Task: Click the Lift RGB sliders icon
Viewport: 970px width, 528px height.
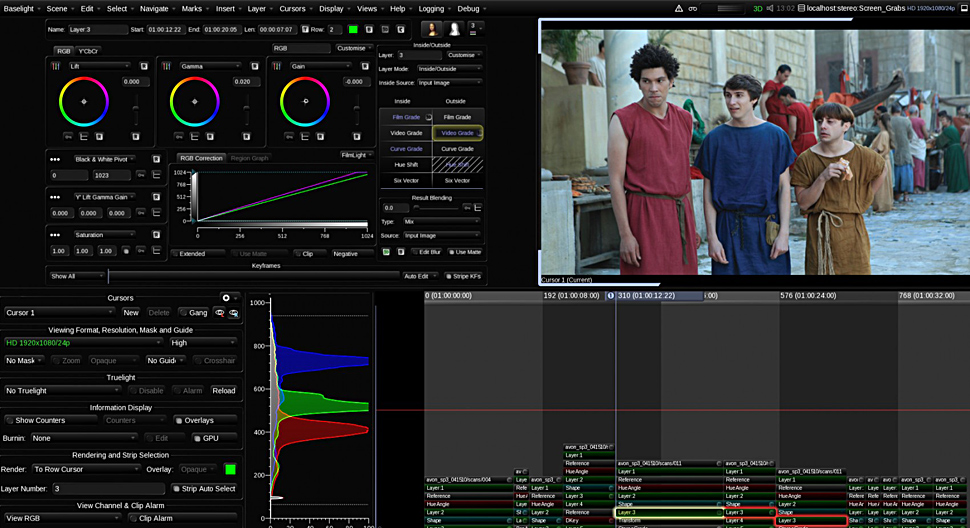Action: click(56, 66)
